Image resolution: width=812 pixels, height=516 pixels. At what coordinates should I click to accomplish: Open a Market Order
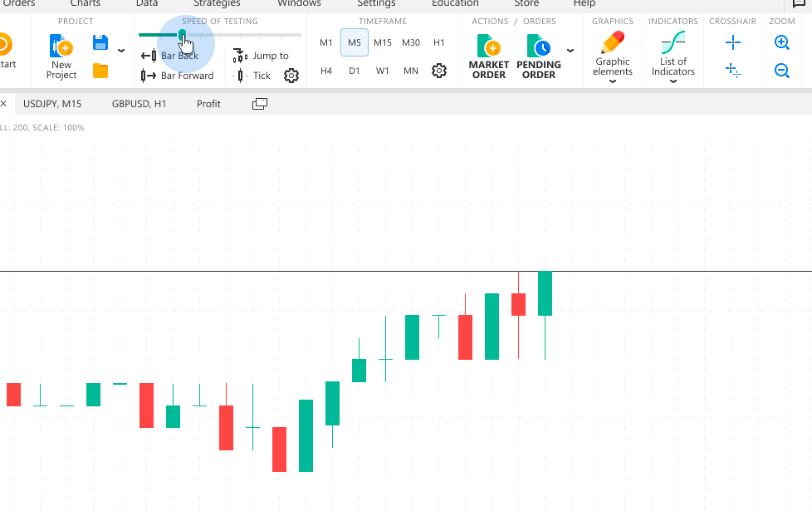(489, 57)
